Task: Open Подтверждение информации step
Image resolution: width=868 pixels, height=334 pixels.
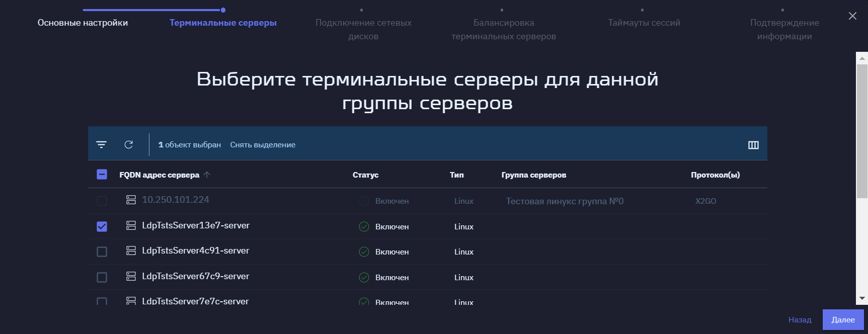Action: click(x=784, y=29)
